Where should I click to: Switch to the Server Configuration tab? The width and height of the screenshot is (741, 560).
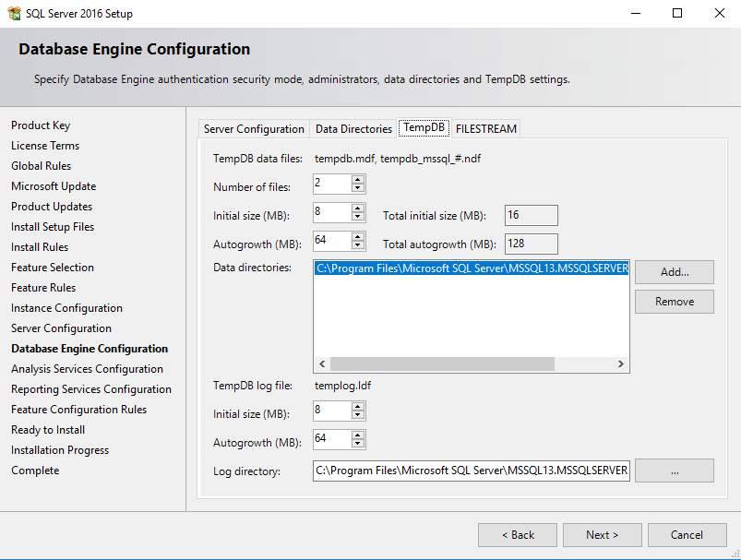point(254,128)
